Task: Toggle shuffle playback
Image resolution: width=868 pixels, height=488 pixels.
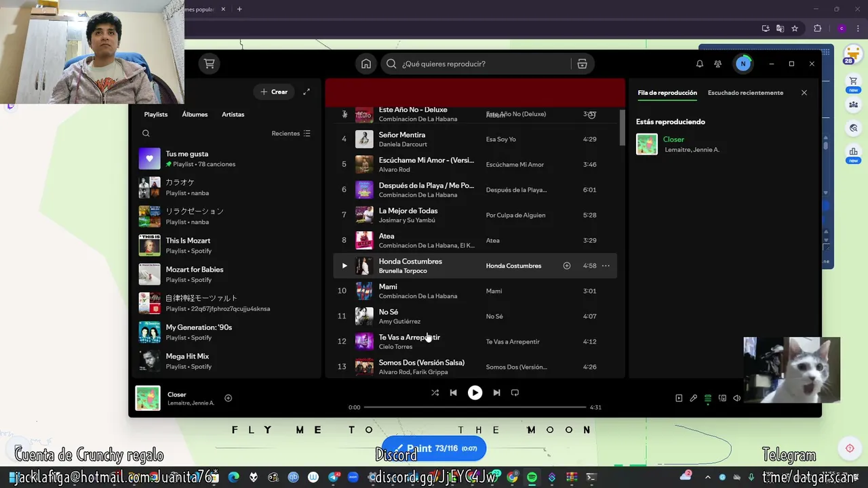Action: [435, 392]
